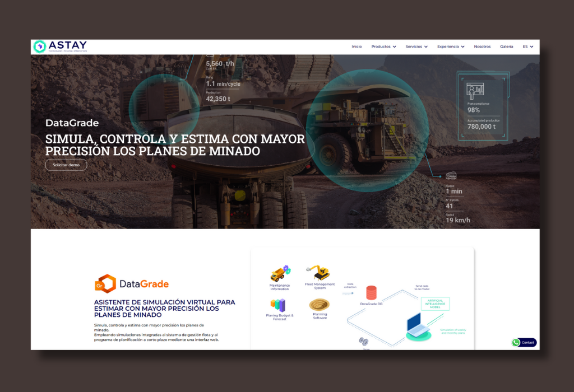Screen dimensions: 574x392
Task: Open the WhatsApp Contact bubble
Action: click(x=524, y=342)
